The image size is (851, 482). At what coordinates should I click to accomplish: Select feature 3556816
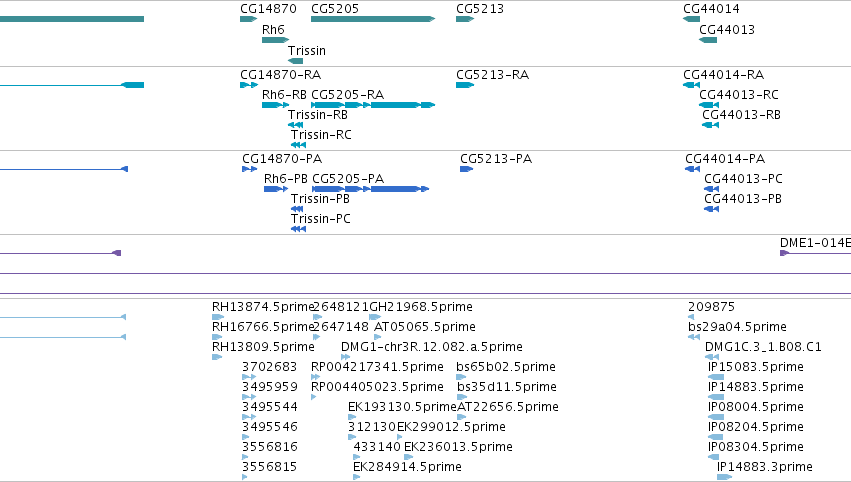click(x=270, y=448)
